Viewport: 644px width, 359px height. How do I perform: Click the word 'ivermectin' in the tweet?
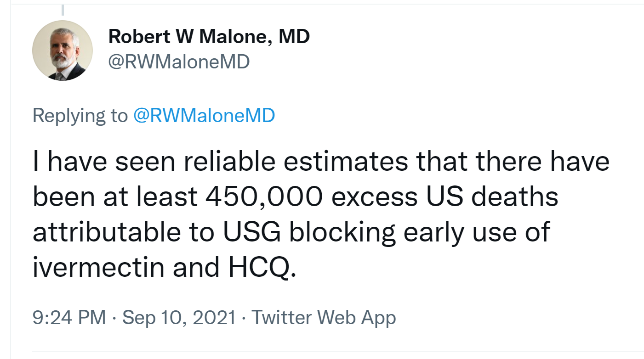coord(98,267)
